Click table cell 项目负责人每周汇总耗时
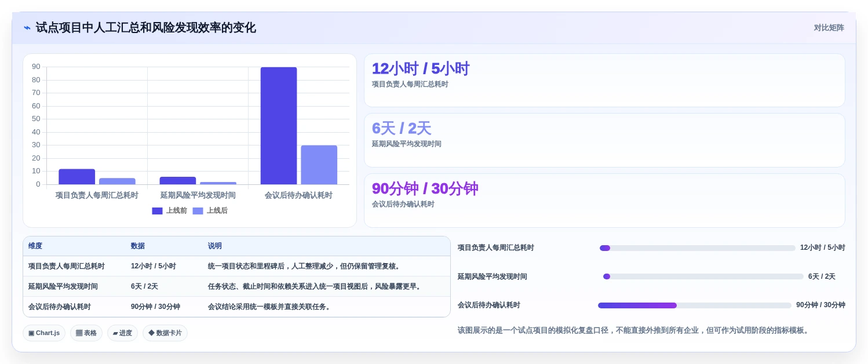Screen dimensions: 868x364 [x=67, y=267]
